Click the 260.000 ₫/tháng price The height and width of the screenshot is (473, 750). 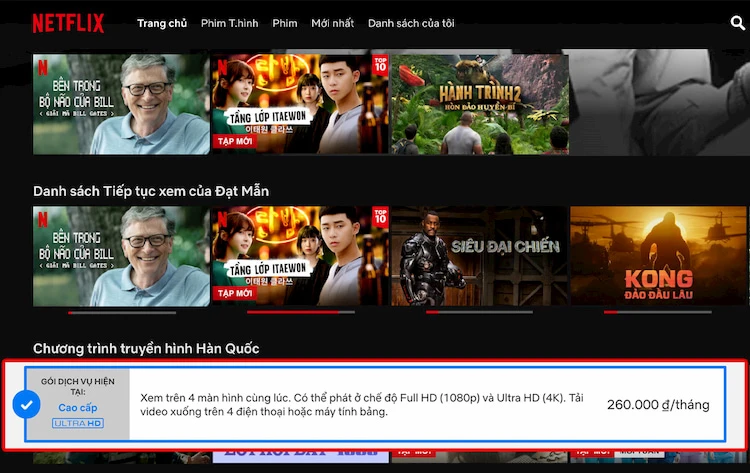pos(658,405)
